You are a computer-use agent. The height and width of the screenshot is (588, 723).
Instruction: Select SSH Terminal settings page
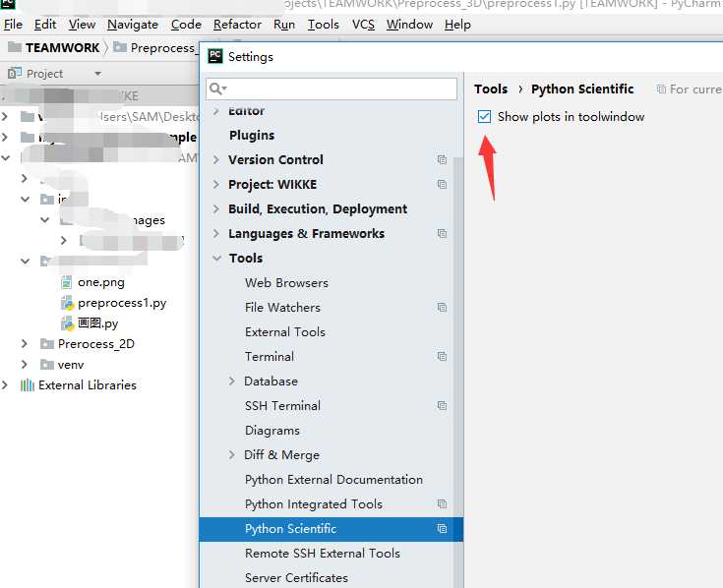coord(282,405)
